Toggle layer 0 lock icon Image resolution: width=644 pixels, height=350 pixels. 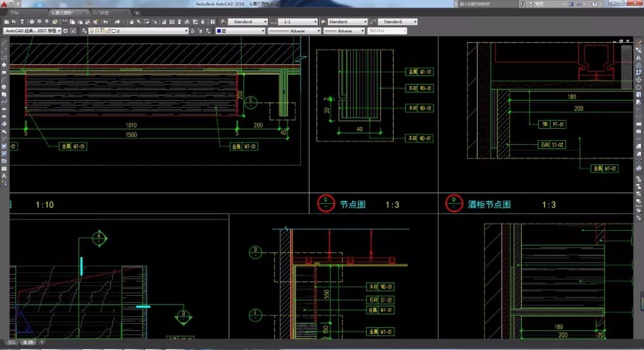[107, 31]
